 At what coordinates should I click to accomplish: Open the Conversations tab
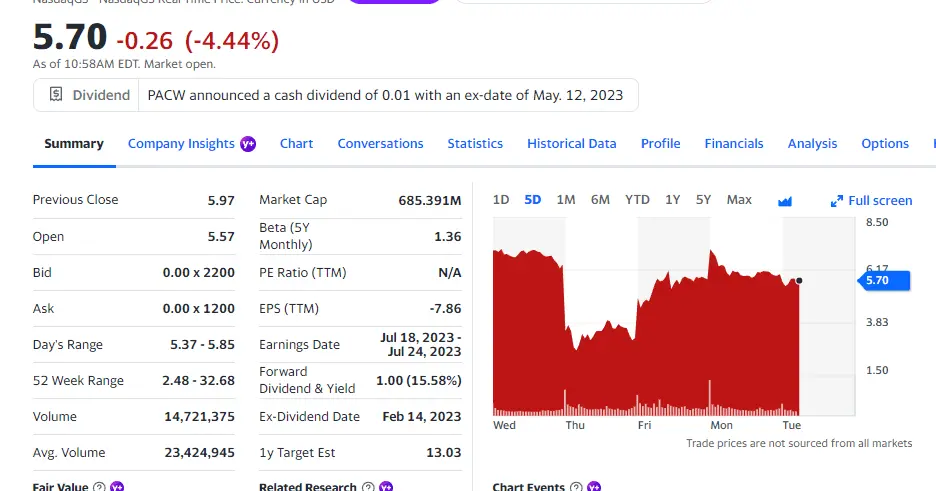(x=380, y=144)
